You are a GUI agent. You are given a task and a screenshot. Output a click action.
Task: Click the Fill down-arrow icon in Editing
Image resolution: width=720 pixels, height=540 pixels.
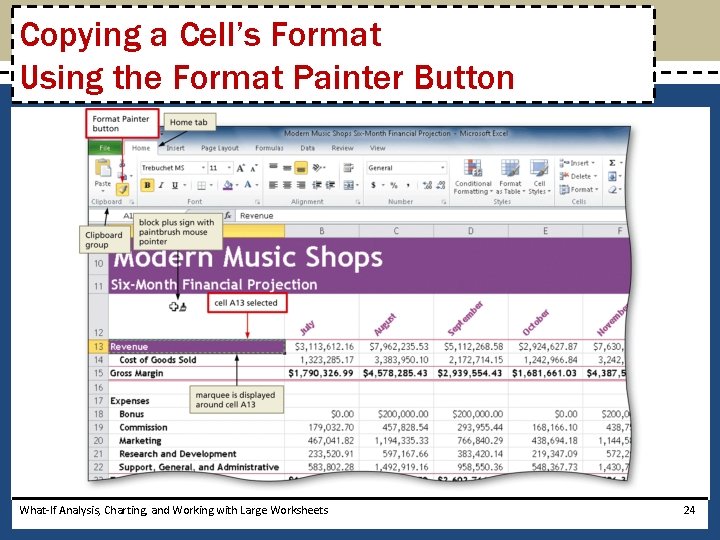click(612, 176)
